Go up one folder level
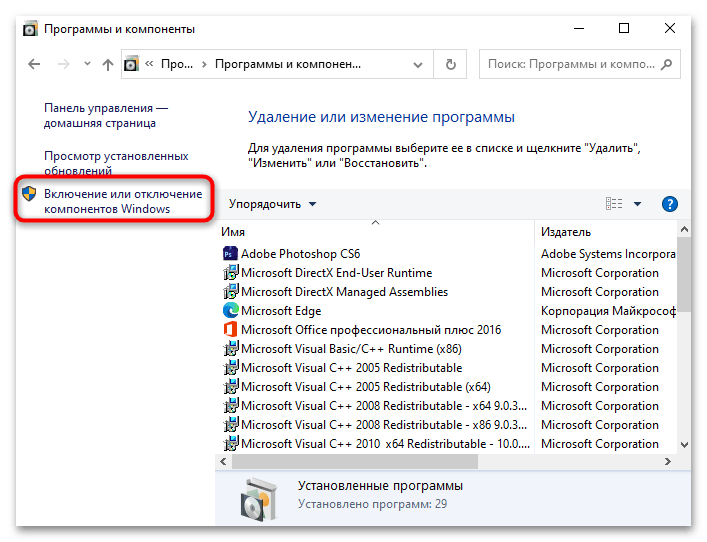Screen dimensions: 707x542 (x=107, y=64)
